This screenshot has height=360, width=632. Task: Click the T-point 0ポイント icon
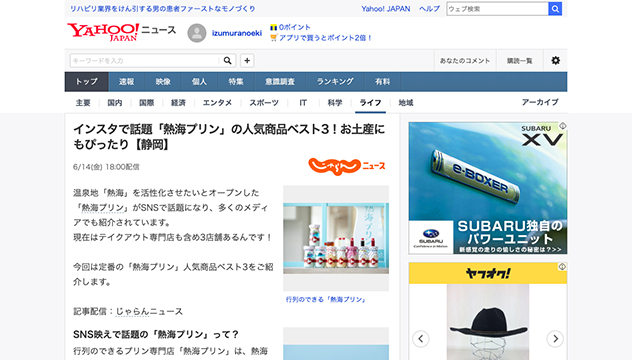[x=274, y=27]
